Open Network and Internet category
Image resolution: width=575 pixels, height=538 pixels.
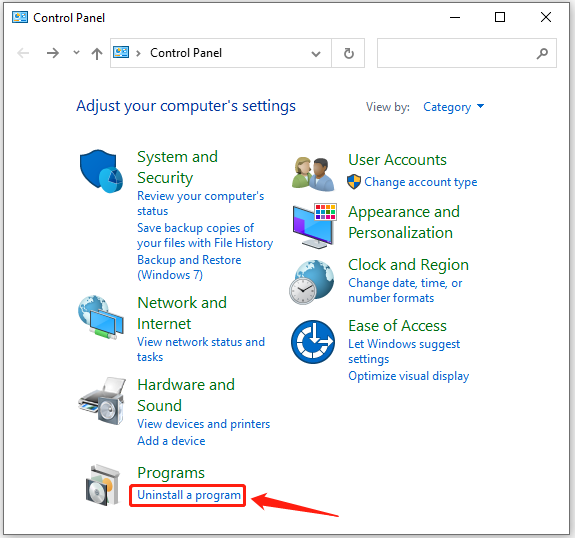[x=182, y=313]
